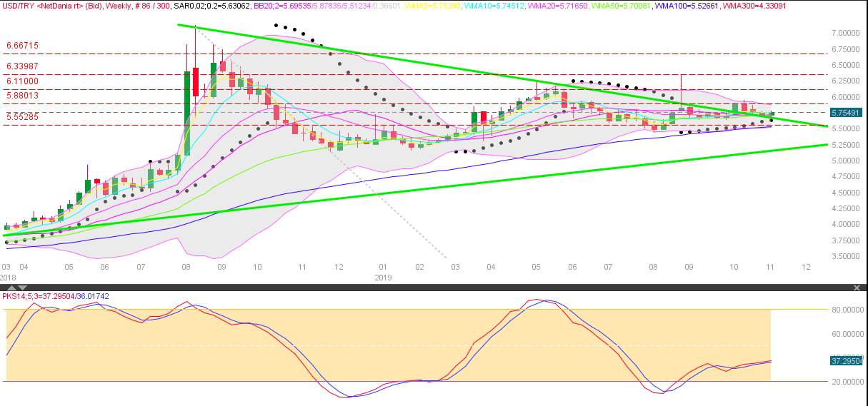Click the stochastic value tag 37.2950
The width and height of the screenshot is (868, 406).
pyautogui.click(x=846, y=361)
